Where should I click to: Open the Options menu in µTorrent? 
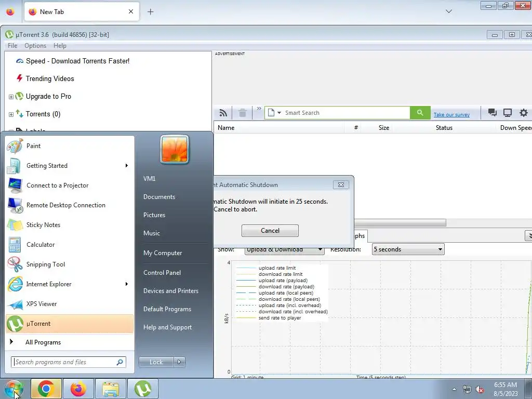click(x=35, y=46)
